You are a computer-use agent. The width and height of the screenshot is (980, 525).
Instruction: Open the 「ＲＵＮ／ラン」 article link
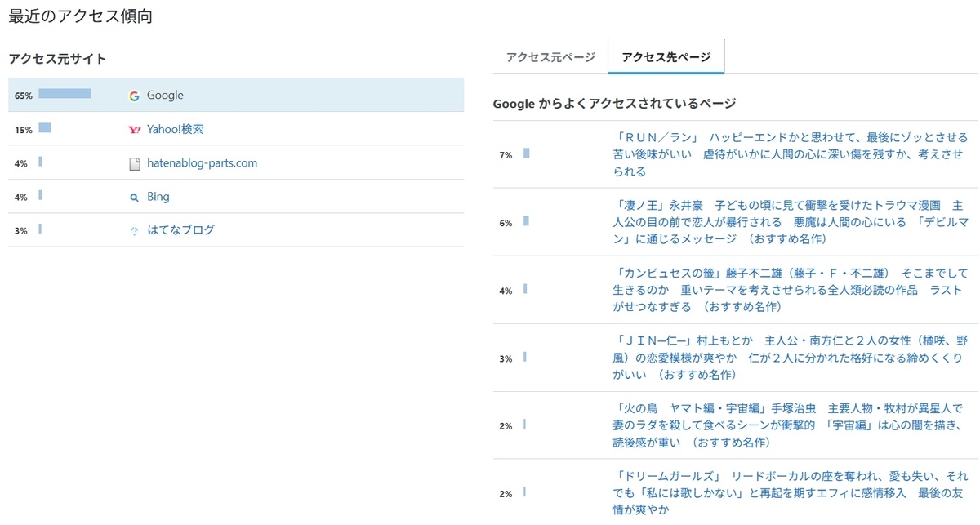(790, 154)
